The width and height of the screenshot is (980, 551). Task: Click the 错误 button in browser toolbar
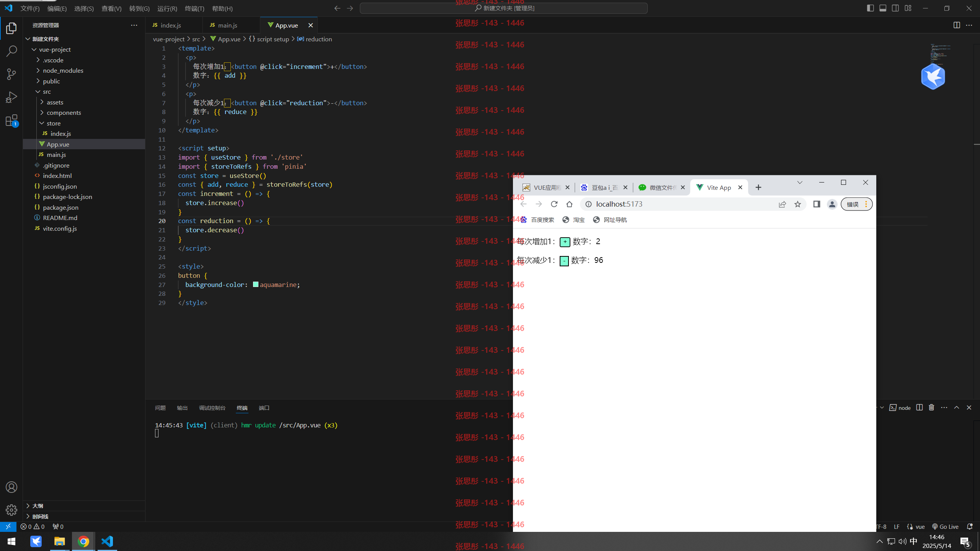coord(856,204)
